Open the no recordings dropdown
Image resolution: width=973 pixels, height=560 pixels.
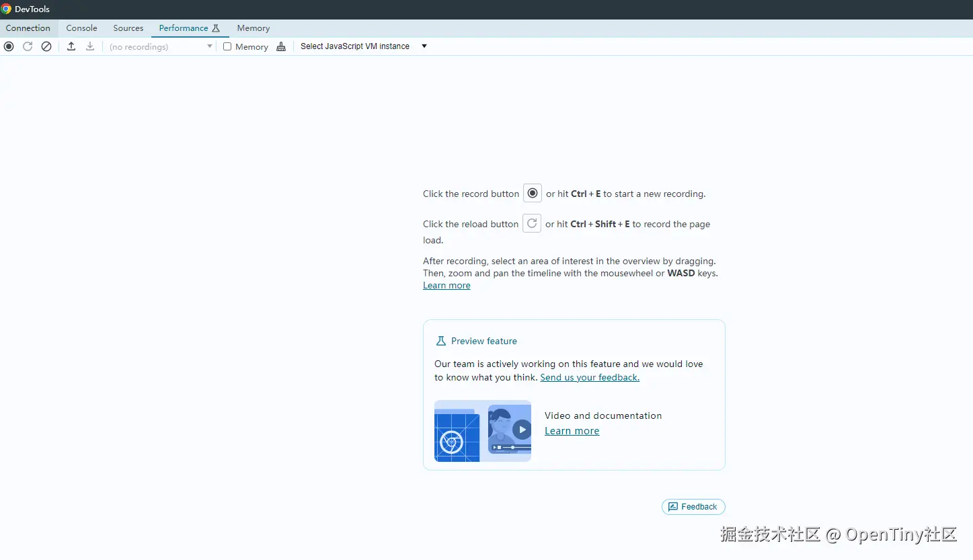click(x=161, y=46)
